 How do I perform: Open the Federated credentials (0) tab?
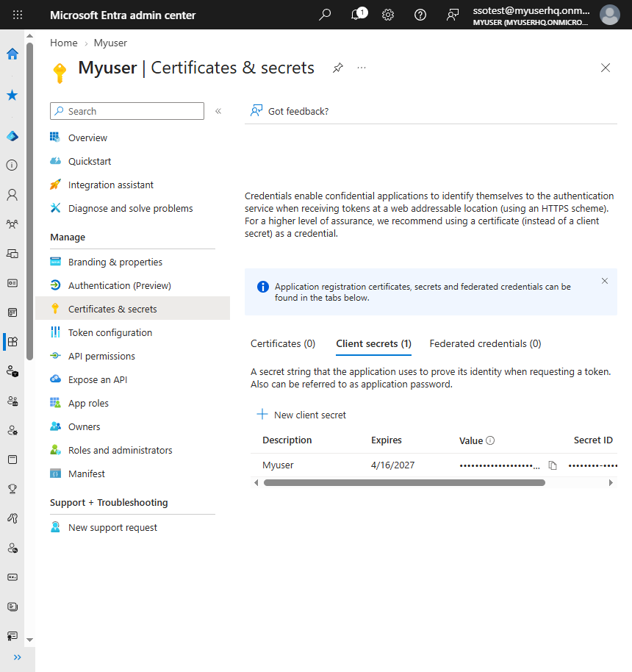coord(485,343)
